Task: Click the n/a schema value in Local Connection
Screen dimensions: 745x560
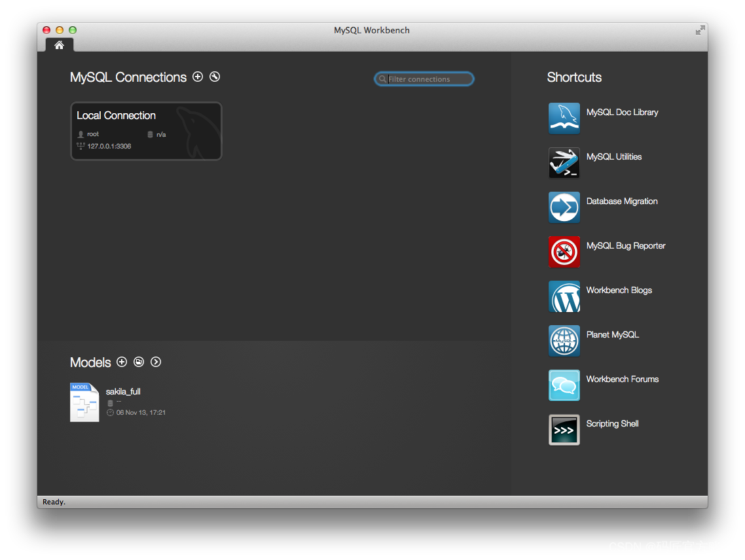Action: click(161, 134)
